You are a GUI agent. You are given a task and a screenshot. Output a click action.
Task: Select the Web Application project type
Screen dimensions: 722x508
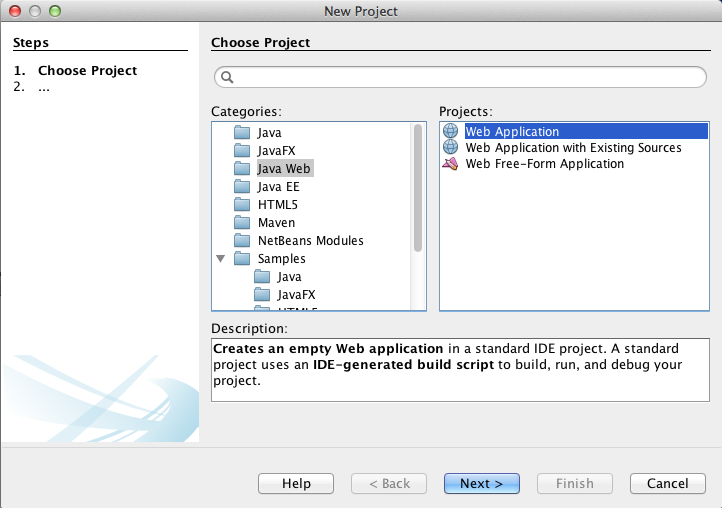pos(586,131)
